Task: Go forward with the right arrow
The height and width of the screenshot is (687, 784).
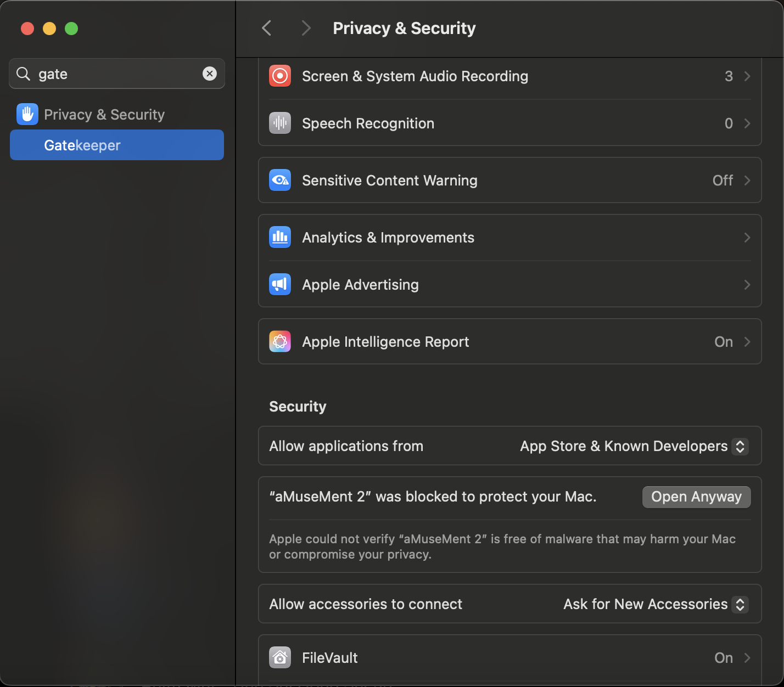Action: (x=306, y=28)
